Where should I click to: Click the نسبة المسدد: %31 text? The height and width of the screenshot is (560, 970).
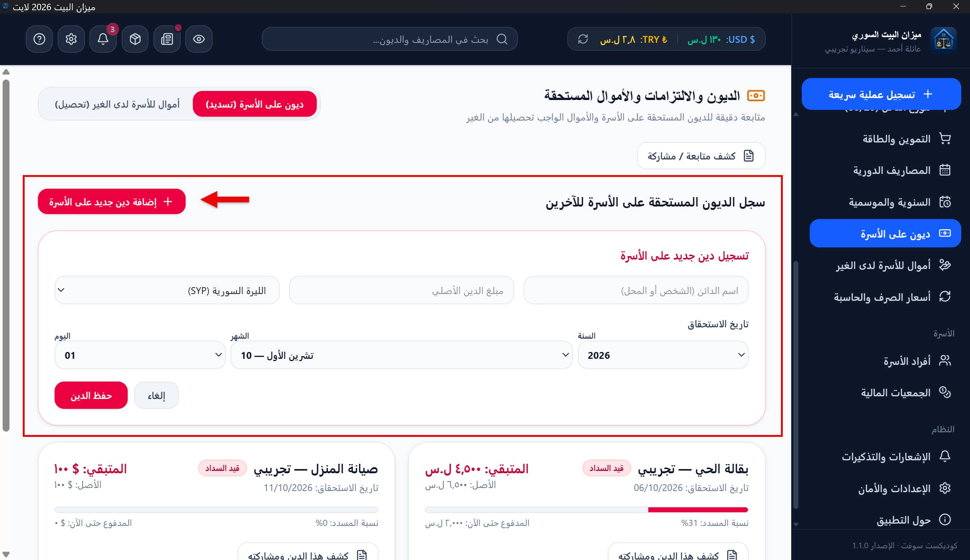click(x=715, y=523)
